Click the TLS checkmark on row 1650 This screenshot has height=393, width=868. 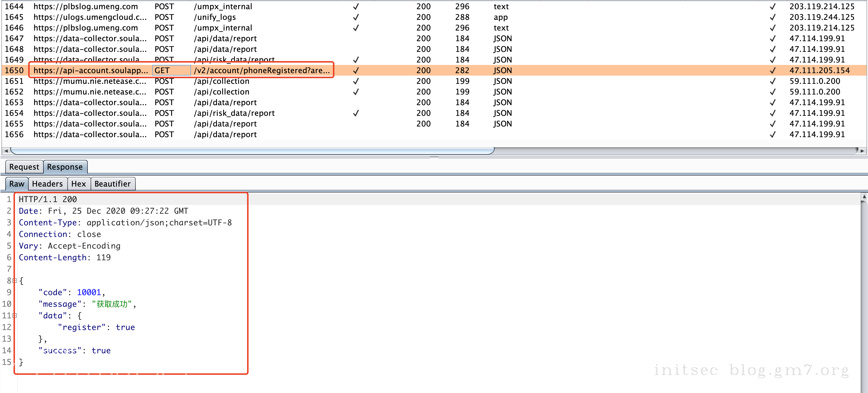click(773, 71)
